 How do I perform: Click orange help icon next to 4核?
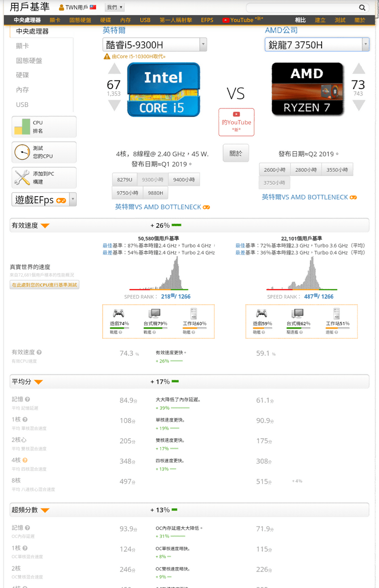[x=25, y=460]
